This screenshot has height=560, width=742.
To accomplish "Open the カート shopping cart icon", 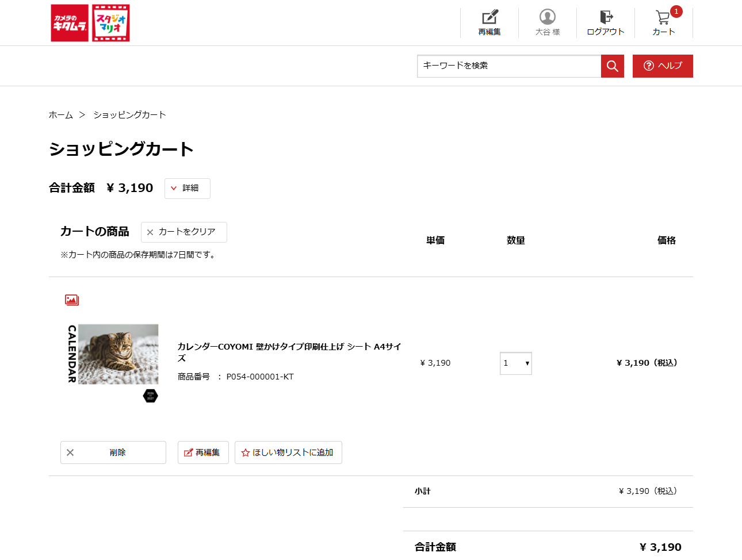I will tap(663, 18).
